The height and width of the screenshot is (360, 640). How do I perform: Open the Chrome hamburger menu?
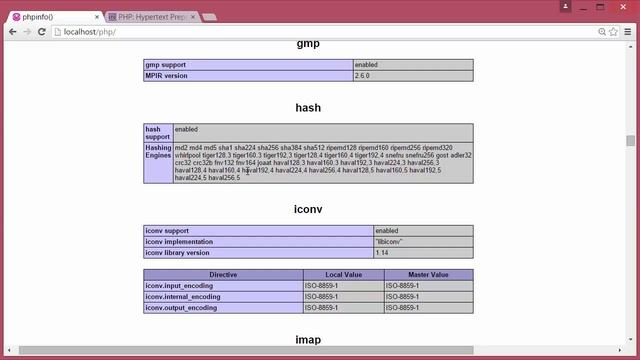pos(628,32)
